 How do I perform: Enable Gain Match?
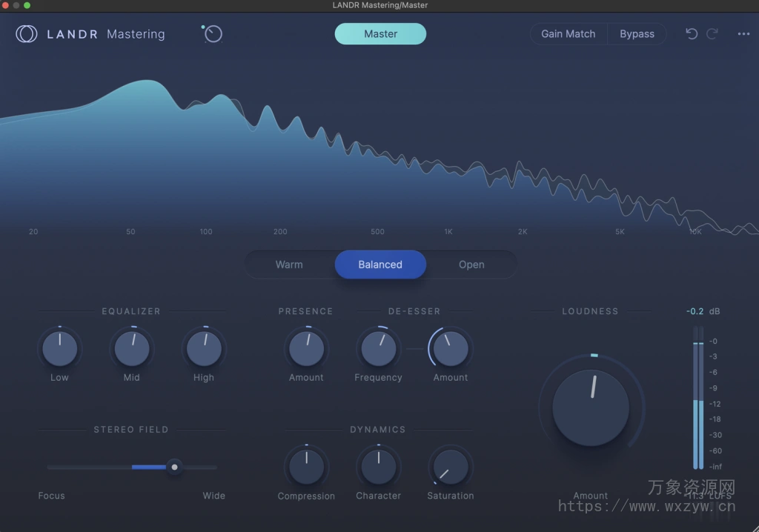coord(568,33)
